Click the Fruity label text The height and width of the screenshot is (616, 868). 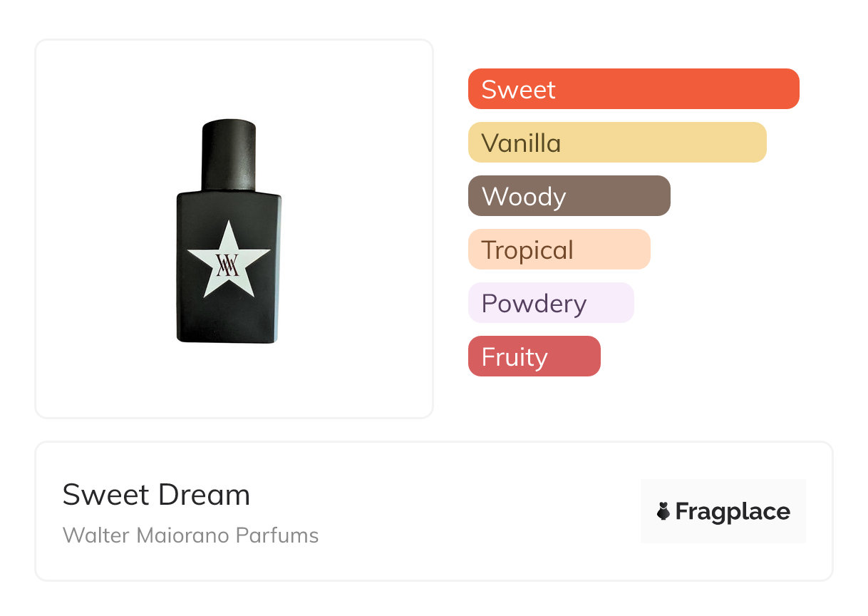point(514,356)
